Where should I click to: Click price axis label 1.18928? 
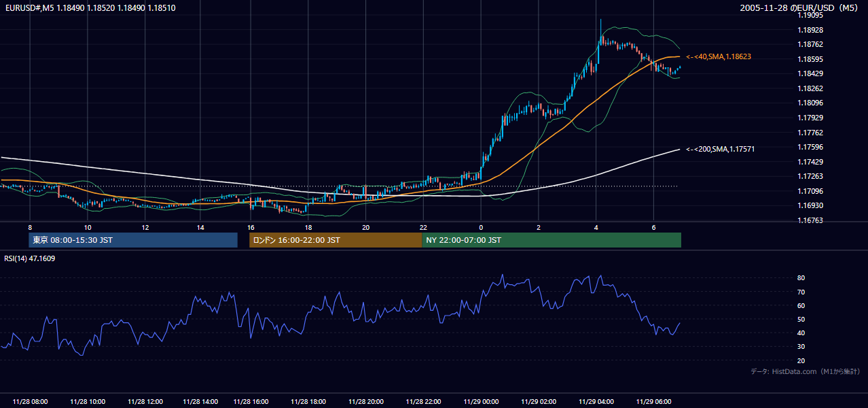[x=810, y=30]
